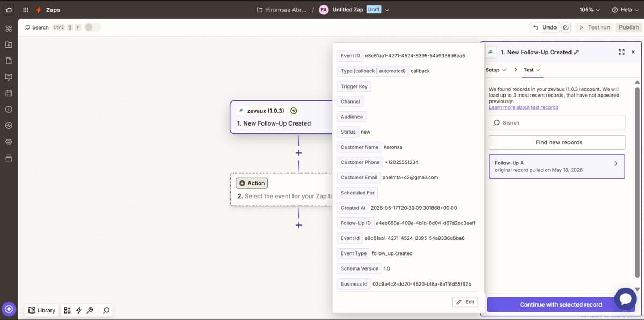
Task: Click the right panel vertical scrollbar
Action: 638,183
